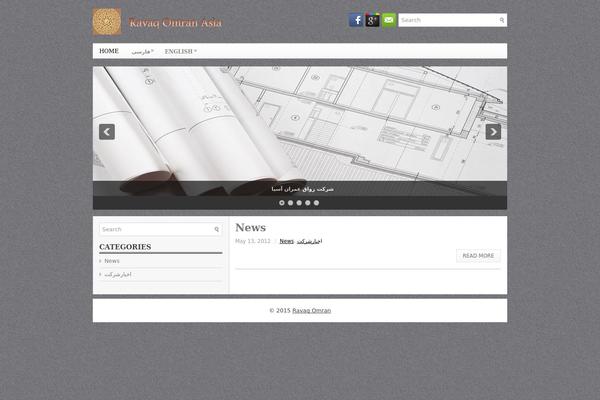Select the first slider pagination dot

282,203
